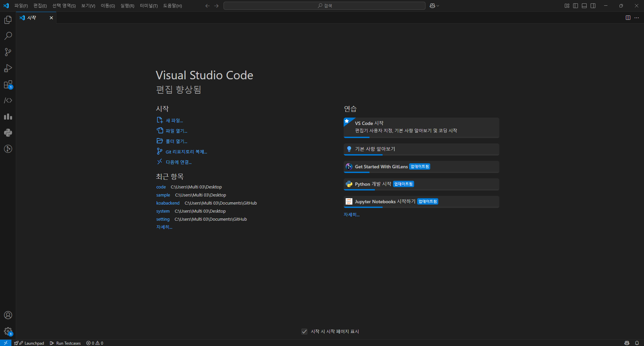Open the editor More Actions ellipsis
644x346 pixels.
coord(637,18)
